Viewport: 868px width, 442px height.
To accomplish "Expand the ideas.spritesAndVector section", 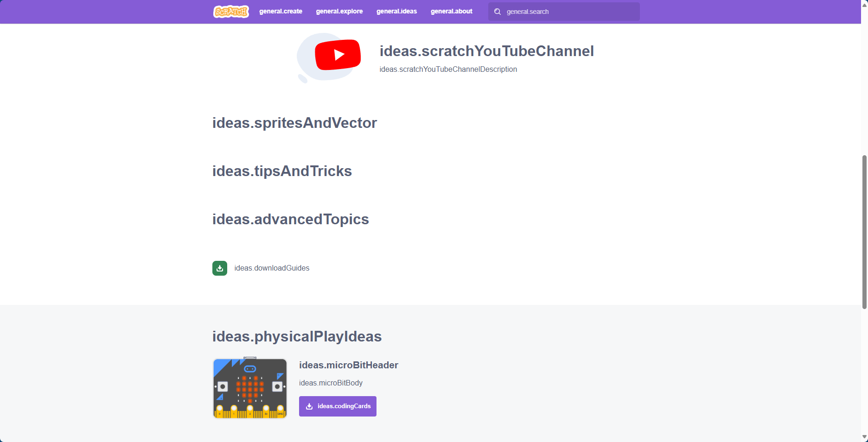I will point(294,123).
